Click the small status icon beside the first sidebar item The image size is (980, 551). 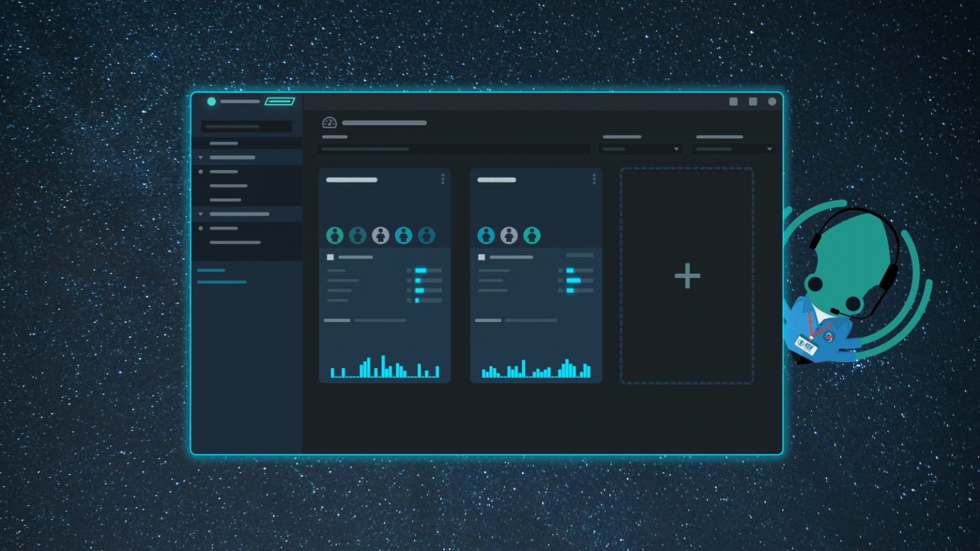[x=201, y=172]
